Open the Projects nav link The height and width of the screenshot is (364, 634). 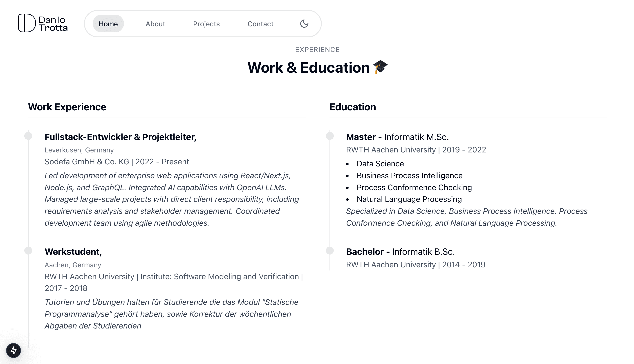pos(206,24)
